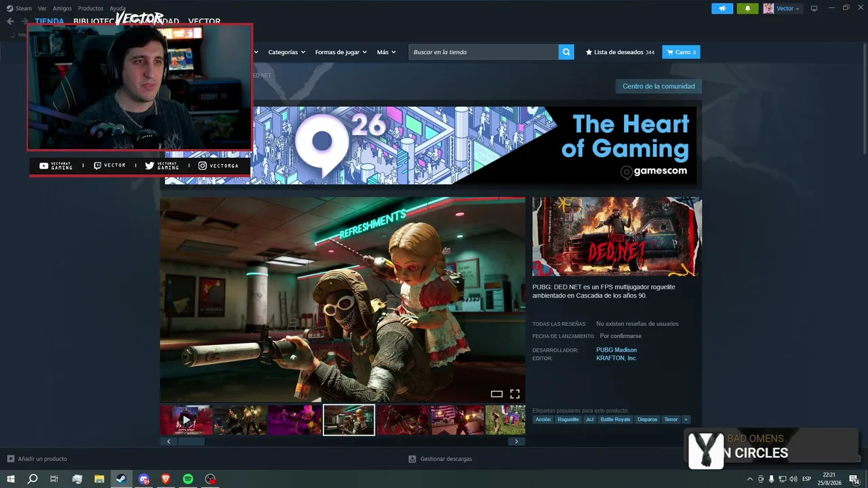Click the Battle Royale tag

click(x=616, y=420)
